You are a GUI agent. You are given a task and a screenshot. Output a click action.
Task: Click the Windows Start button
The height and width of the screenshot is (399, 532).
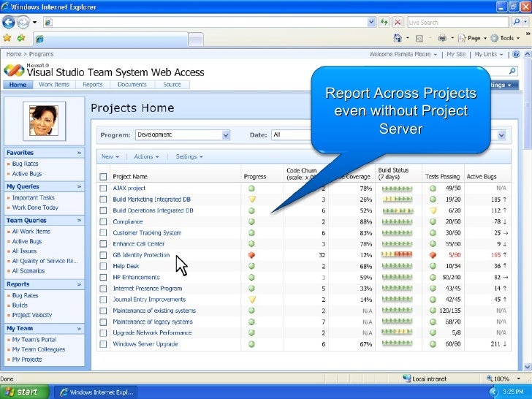click(x=24, y=392)
